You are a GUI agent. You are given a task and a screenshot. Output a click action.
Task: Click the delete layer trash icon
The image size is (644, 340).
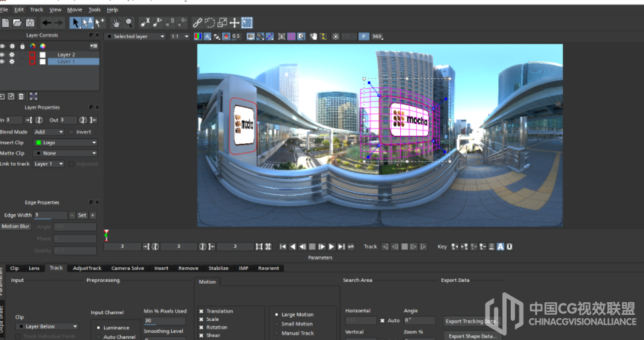pos(21,97)
